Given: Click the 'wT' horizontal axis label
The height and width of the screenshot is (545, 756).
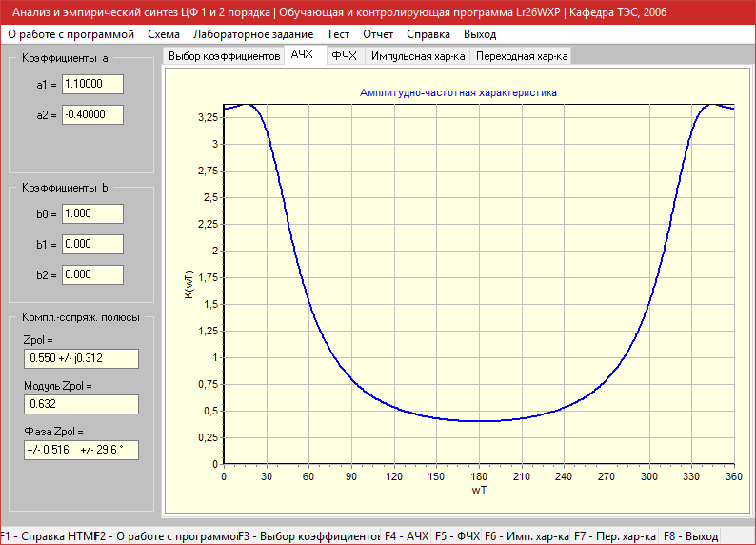Looking at the screenshot, I should (x=479, y=490).
